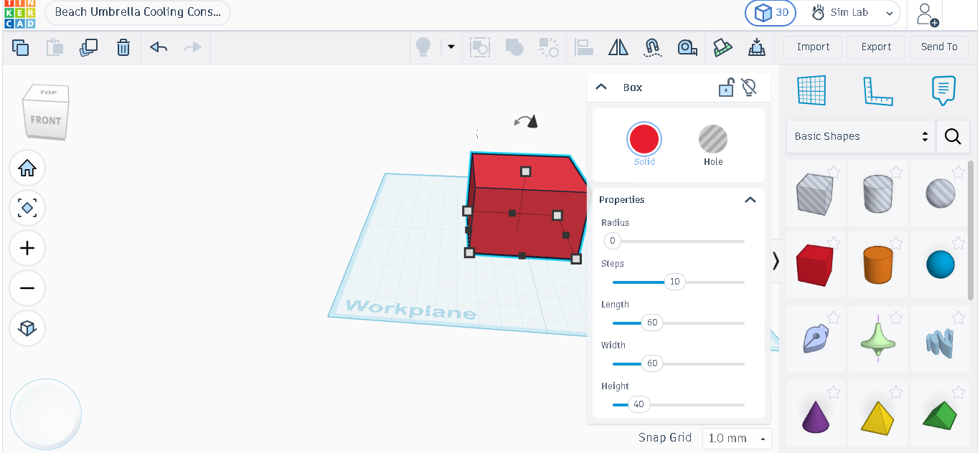Click the Fit all in view button
This screenshot has height=453, width=980.
27,209
